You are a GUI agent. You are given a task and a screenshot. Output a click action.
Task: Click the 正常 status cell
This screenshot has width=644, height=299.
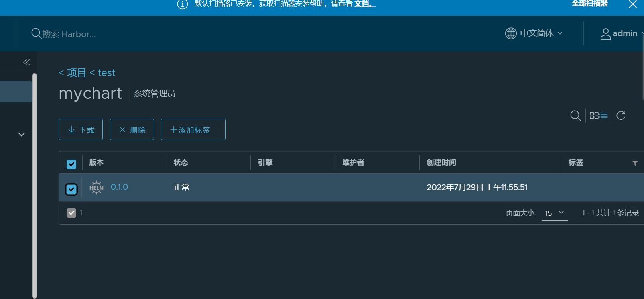pos(181,187)
